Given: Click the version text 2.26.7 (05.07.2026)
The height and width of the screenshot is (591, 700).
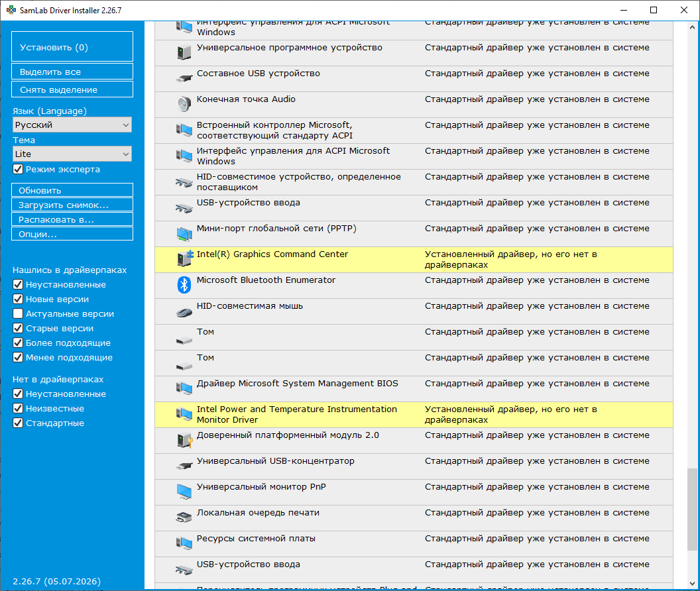Looking at the screenshot, I should click(57, 581).
